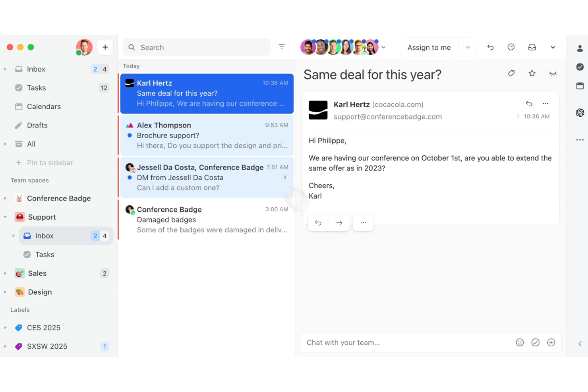Collapse the right panel with the chevron arrow

tap(579, 344)
